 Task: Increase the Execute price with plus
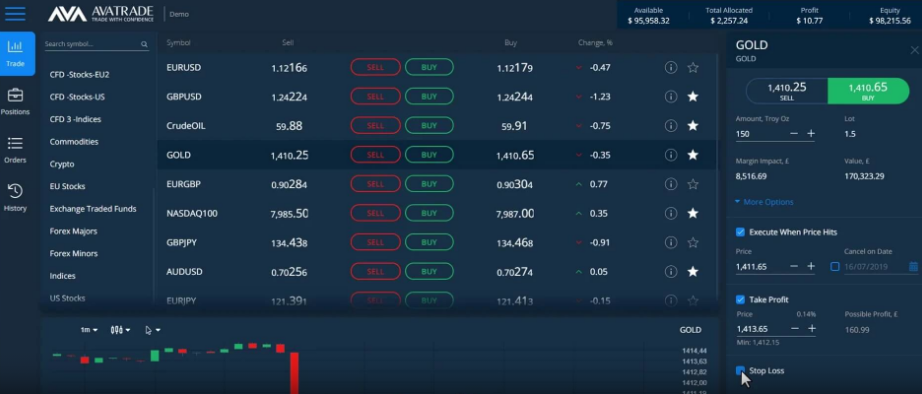(811, 266)
